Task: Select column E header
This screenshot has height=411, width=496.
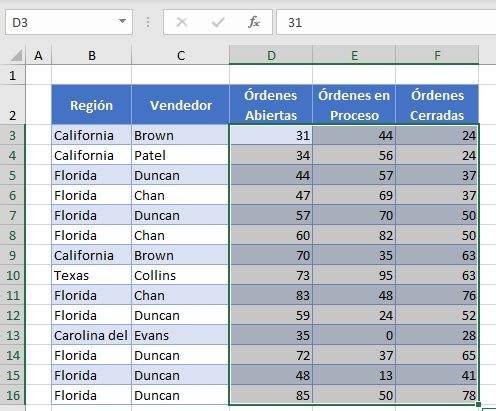Action: 354,55
